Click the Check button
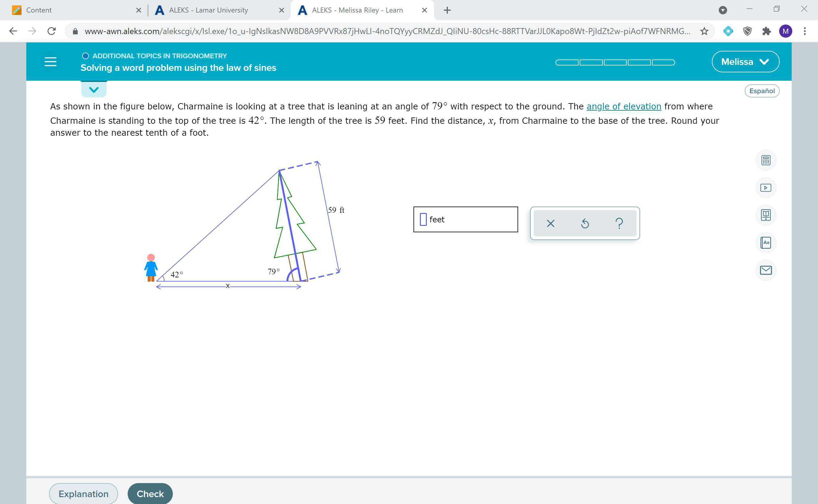 coord(150,494)
